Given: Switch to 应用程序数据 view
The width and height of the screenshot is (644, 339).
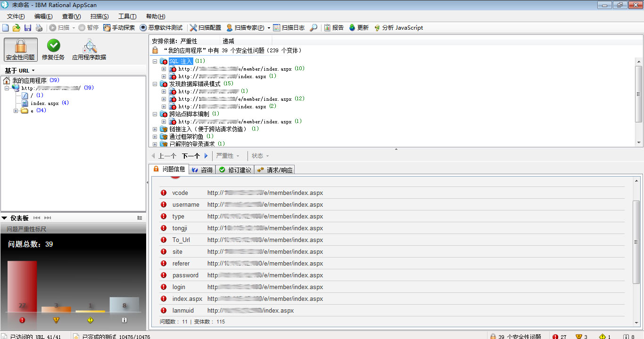Looking at the screenshot, I should click(x=89, y=50).
